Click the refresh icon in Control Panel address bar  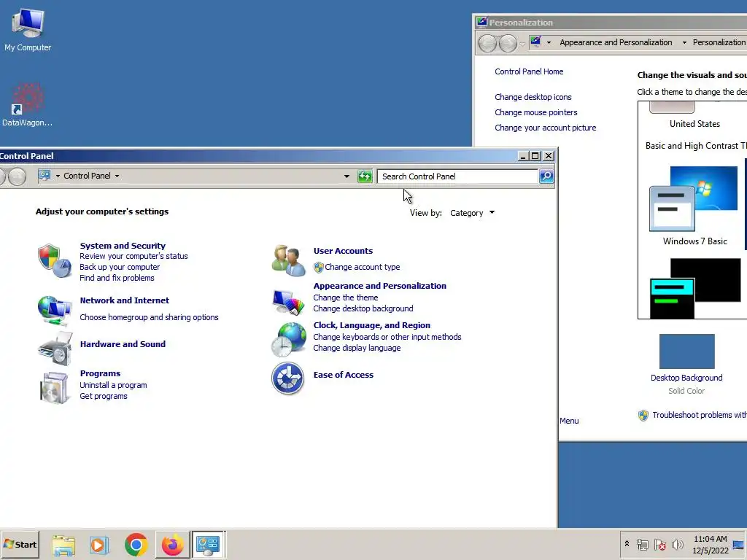(x=365, y=176)
